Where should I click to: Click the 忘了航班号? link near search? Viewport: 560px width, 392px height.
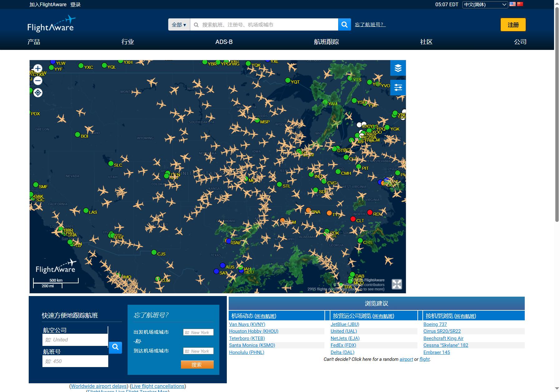click(x=370, y=25)
